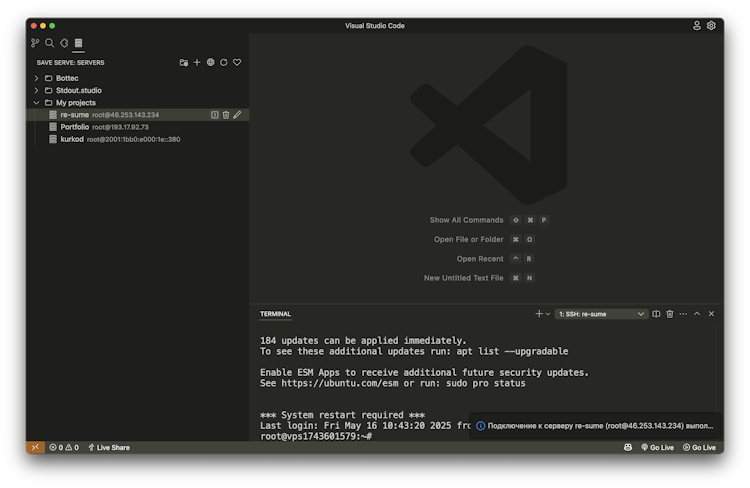Screen dimensions: 750x488
Task: Select the re-sume server row
Action: 138,115
